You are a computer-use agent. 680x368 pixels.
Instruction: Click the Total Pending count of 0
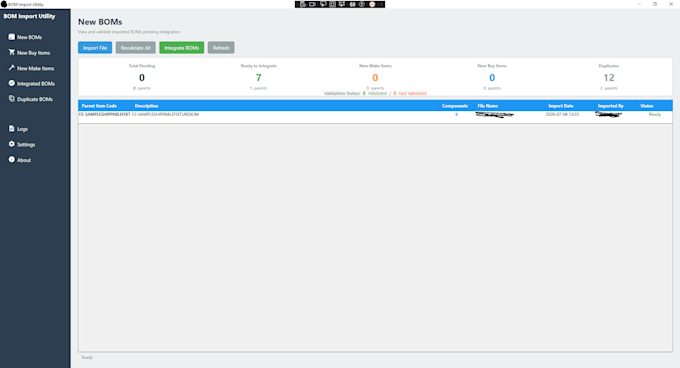[x=142, y=78]
